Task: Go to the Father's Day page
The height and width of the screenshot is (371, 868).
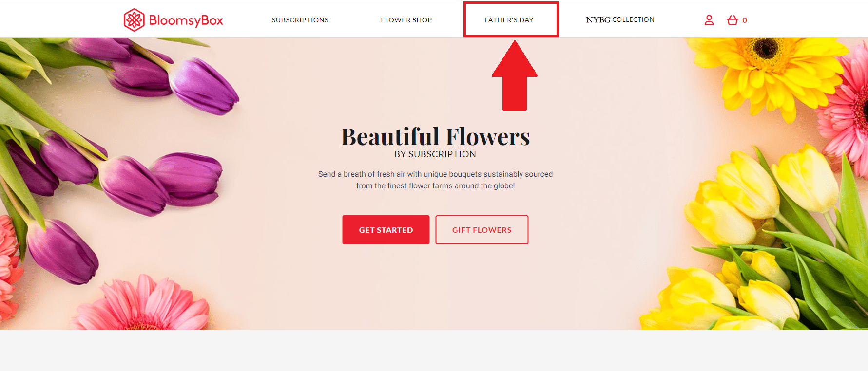Action: coord(509,20)
